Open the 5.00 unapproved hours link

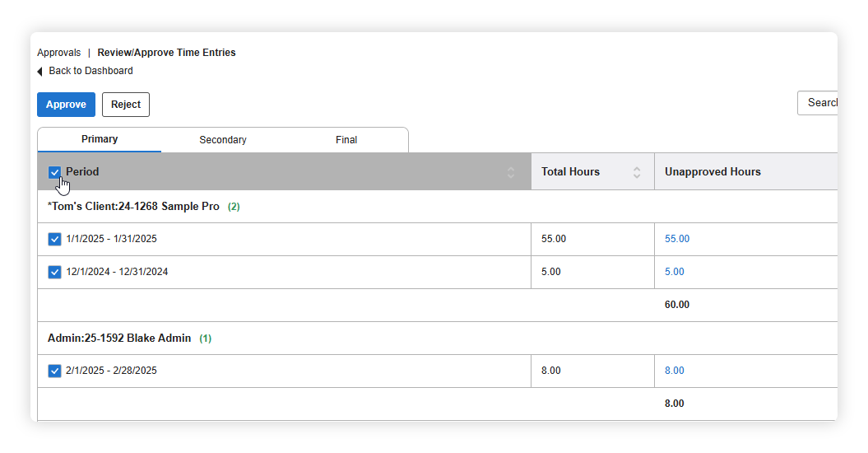coord(675,272)
